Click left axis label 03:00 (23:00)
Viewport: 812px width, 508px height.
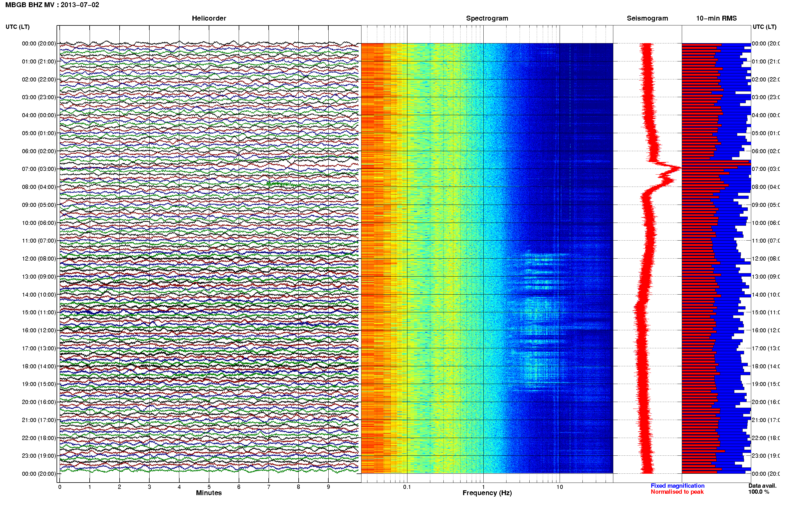pyautogui.click(x=39, y=97)
